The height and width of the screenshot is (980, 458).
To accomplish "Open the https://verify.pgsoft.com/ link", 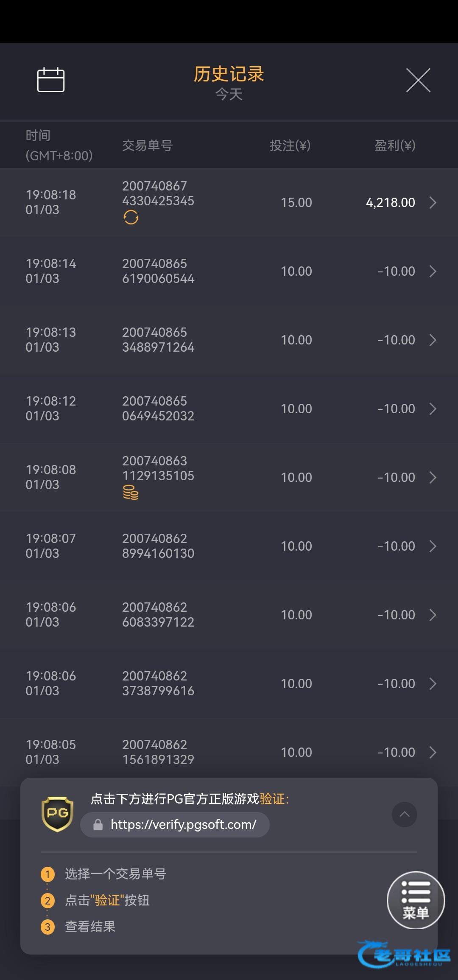I will 183,825.
